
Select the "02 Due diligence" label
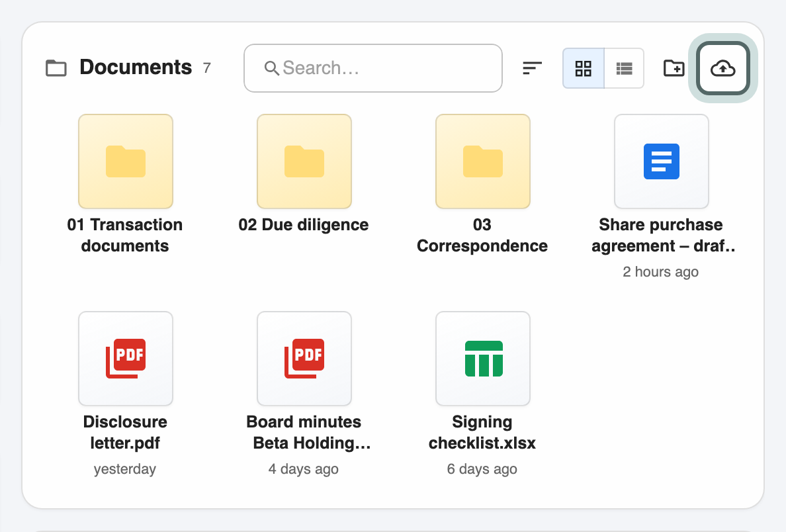(303, 224)
